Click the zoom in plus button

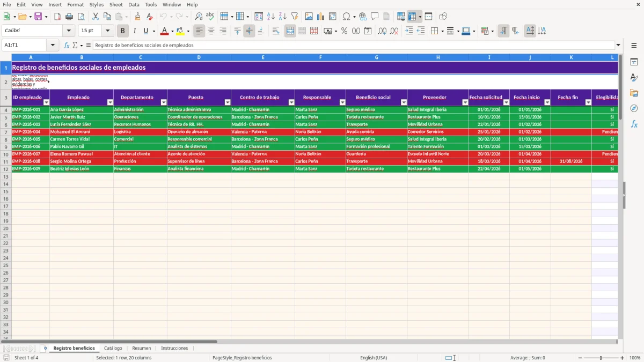click(622, 358)
